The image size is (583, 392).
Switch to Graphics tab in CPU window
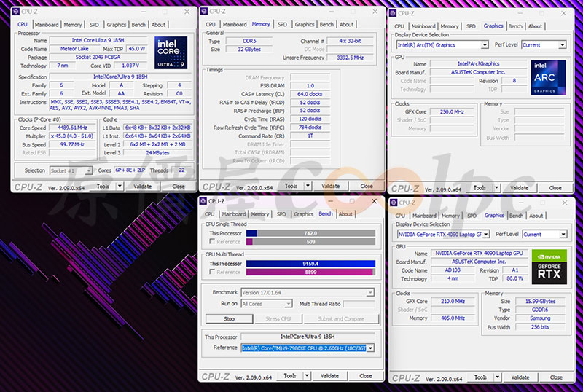117,25
